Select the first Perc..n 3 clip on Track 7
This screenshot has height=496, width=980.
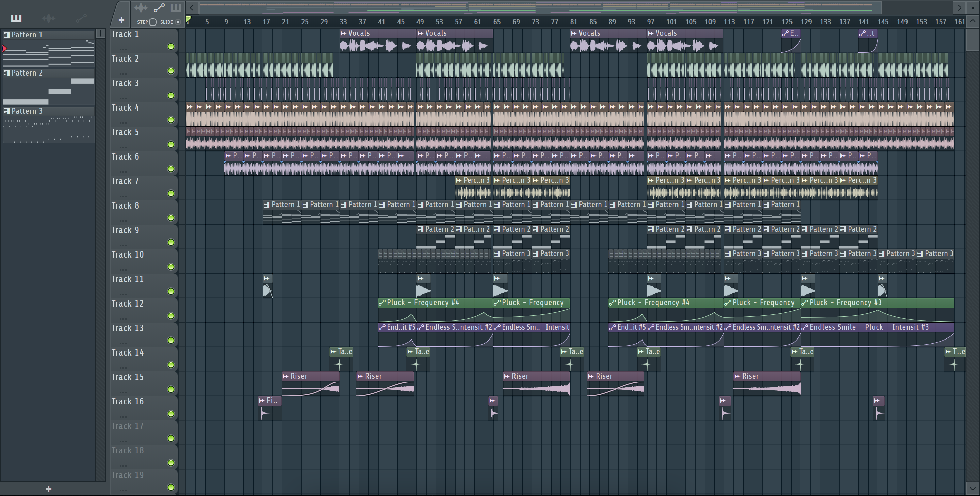tap(473, 188)
